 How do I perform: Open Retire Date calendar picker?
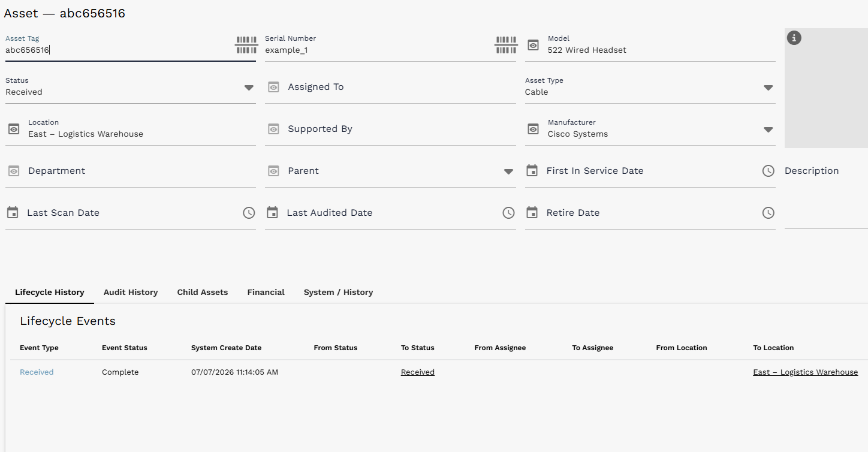(x=532, y=213)
